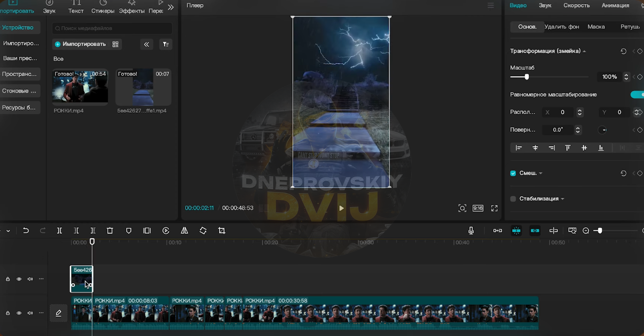This screenshot has width=644, height=336.
Task: Click the player scan-focus zoom icon
Action: (x=462, y=209)
